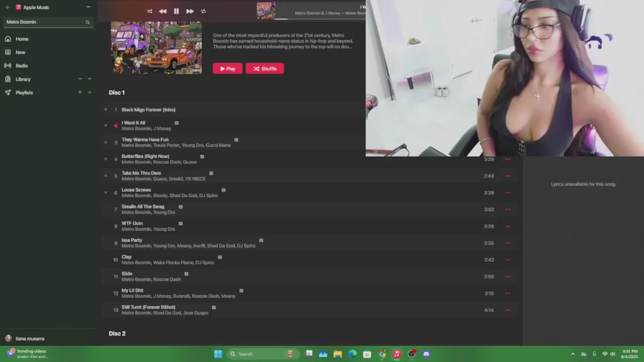644x362 pixels.
Task: Open Library in the sidebar
Action: [23, 79]
